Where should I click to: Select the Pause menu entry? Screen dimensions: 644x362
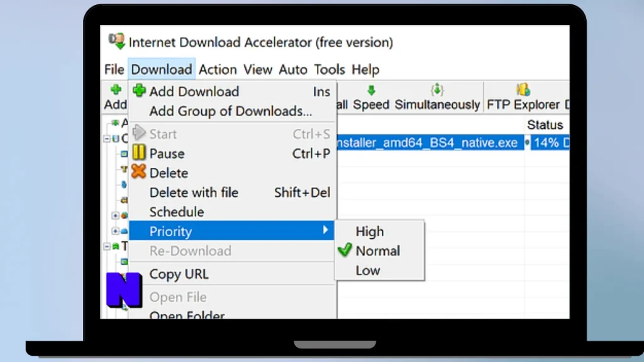coord(231,153)
